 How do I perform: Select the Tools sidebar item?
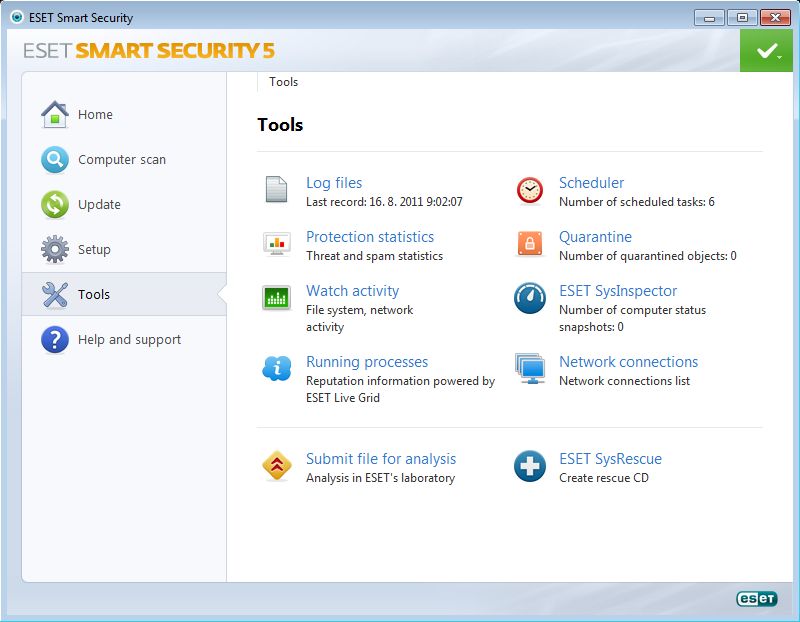tap(124, 294)
